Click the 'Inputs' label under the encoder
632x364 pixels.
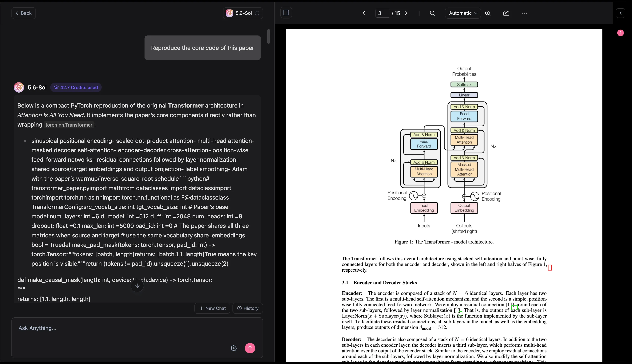point(424,226)
